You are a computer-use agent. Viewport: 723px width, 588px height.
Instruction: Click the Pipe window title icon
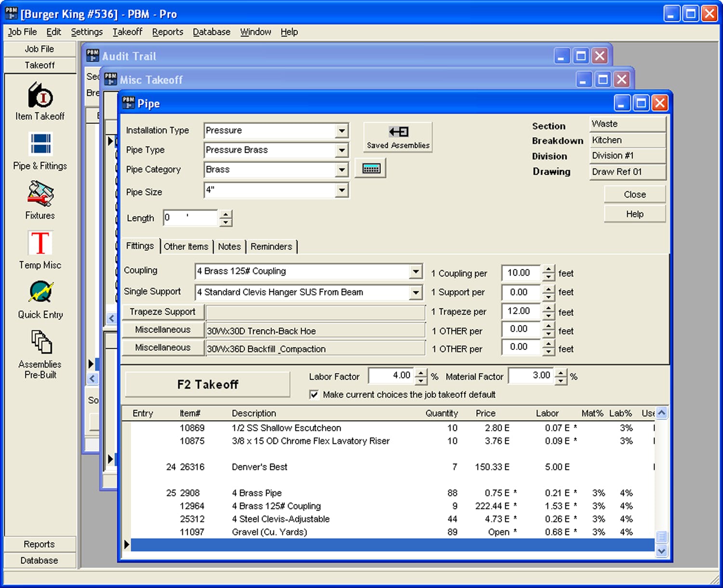click(128, 103)
